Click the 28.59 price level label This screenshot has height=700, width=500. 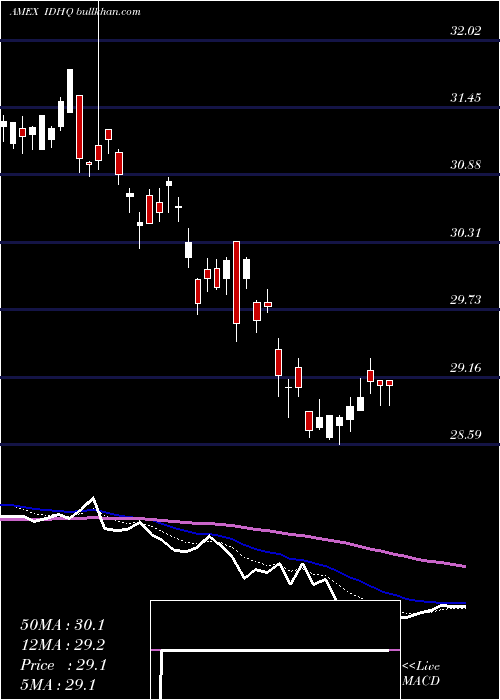tap(466, 434)
